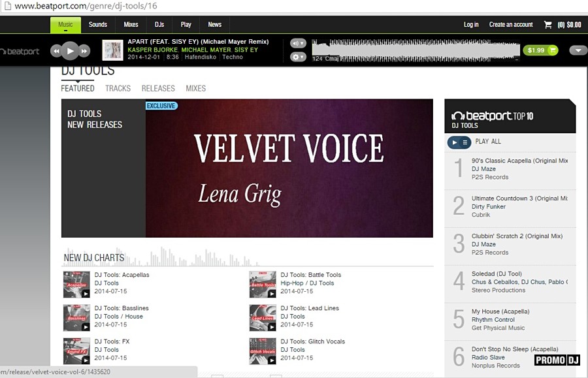Open the player gear settings dropdown
Screen dimensions: 588x378
298,57
